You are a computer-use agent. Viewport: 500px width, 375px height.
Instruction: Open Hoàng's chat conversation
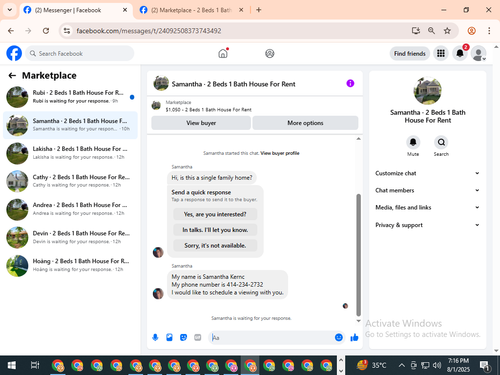tap(70, 265)
